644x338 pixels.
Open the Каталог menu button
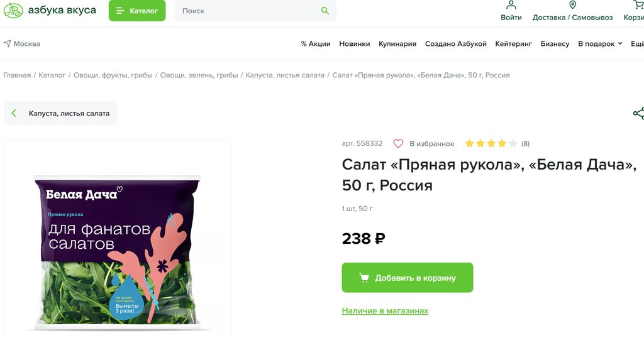click(137, 11)
